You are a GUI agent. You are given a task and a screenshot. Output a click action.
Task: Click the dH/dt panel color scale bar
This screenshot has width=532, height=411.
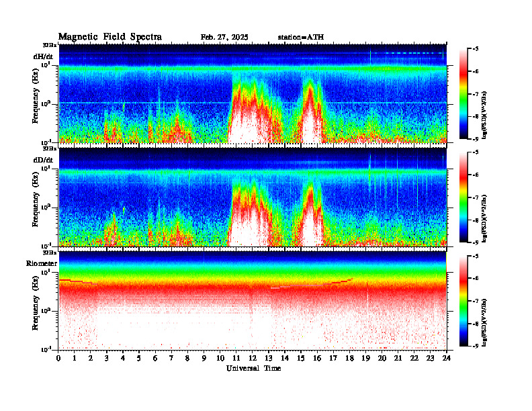click(463, 93)
